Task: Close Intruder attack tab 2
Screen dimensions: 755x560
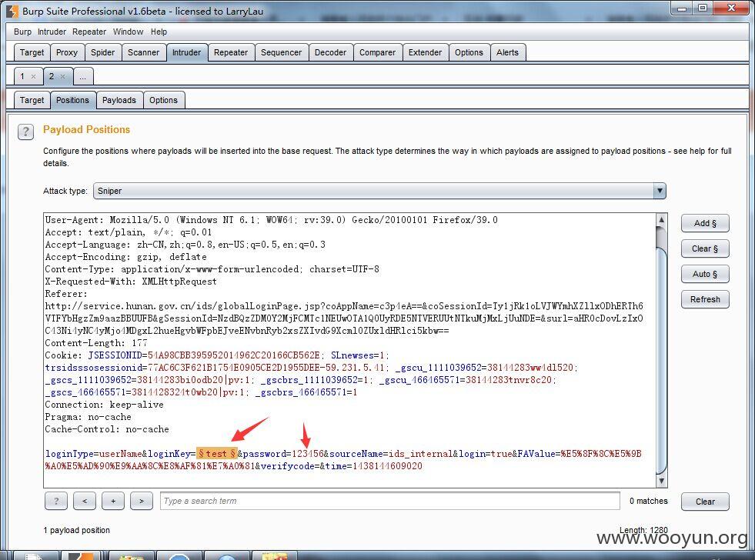Action: (x=62, y=76)
